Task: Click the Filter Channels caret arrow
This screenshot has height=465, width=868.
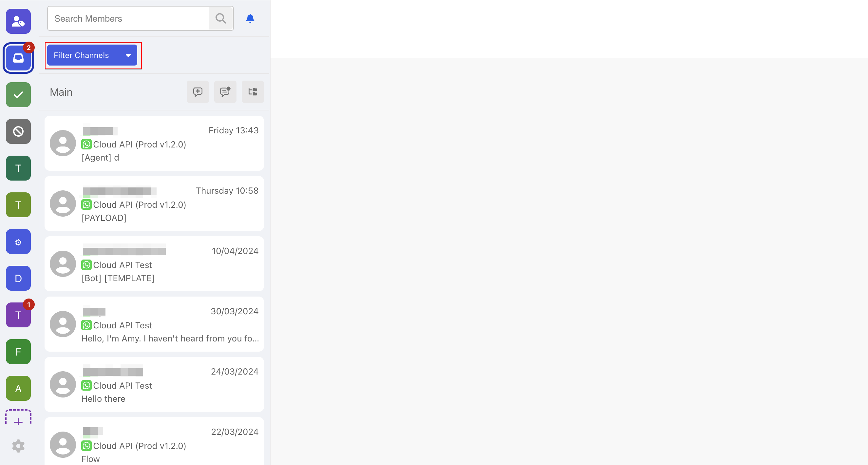Action: (128, 55)
